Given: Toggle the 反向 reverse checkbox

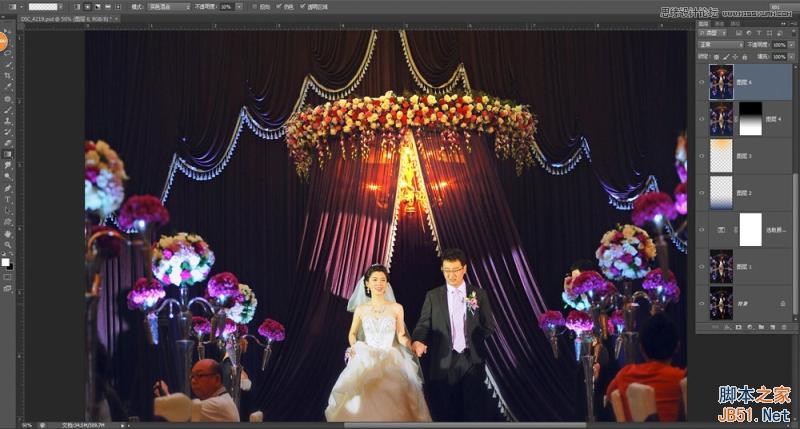Looking at the screenshot, I should point(255,7).
